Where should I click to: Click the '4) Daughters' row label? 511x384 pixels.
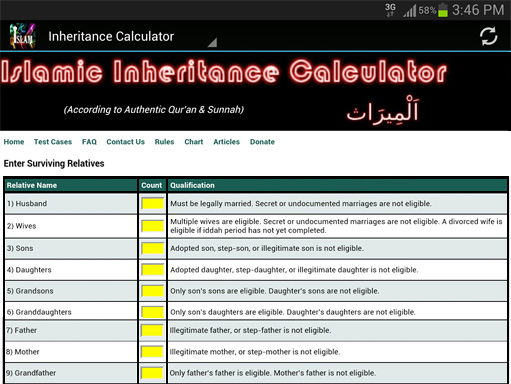pos(29,270)
